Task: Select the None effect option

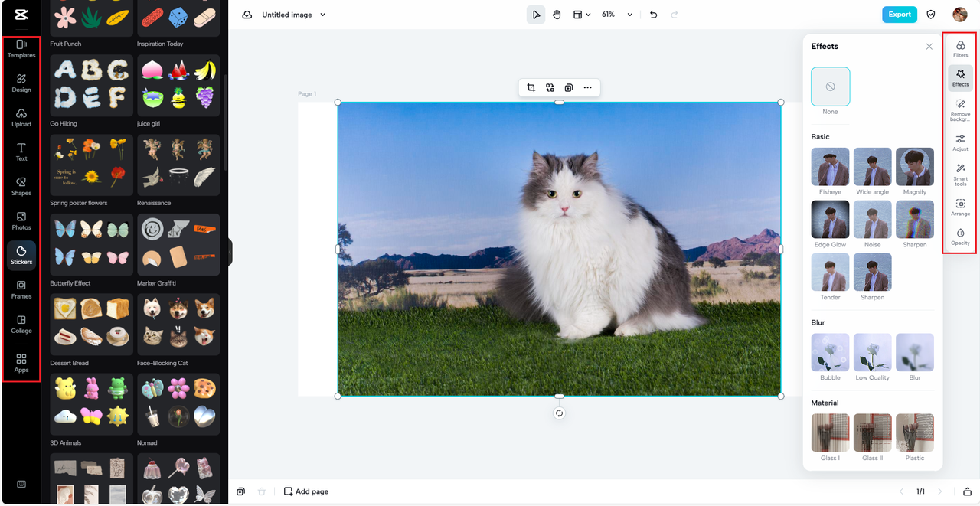Action: tap(830, 87)
